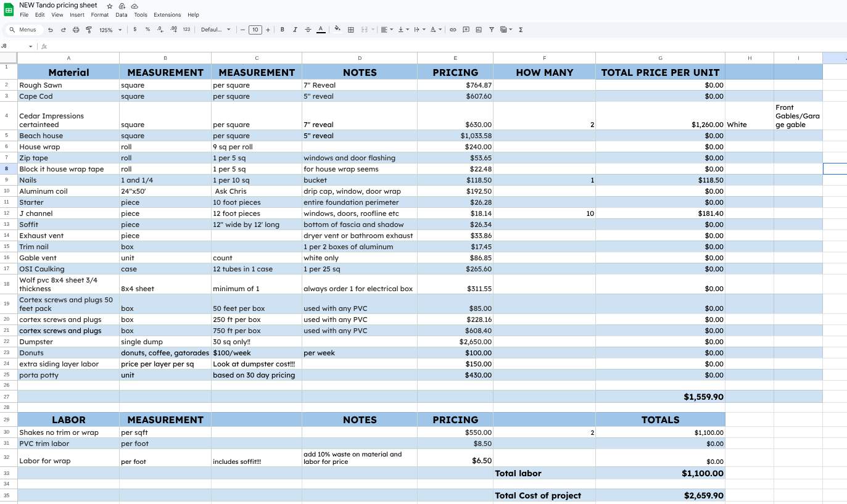This screenshot has height=504, width=847.
Task: Click the move to folder icon
Action: 122,6
